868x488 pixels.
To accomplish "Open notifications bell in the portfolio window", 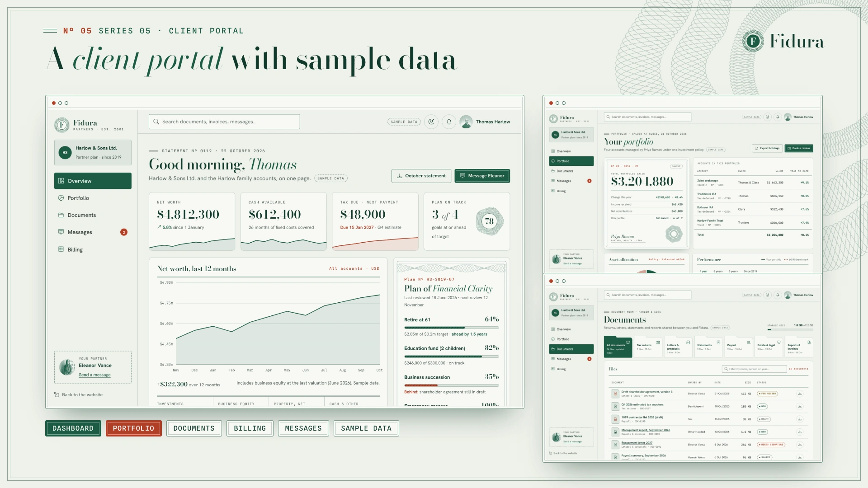I will tap(778, 117).
